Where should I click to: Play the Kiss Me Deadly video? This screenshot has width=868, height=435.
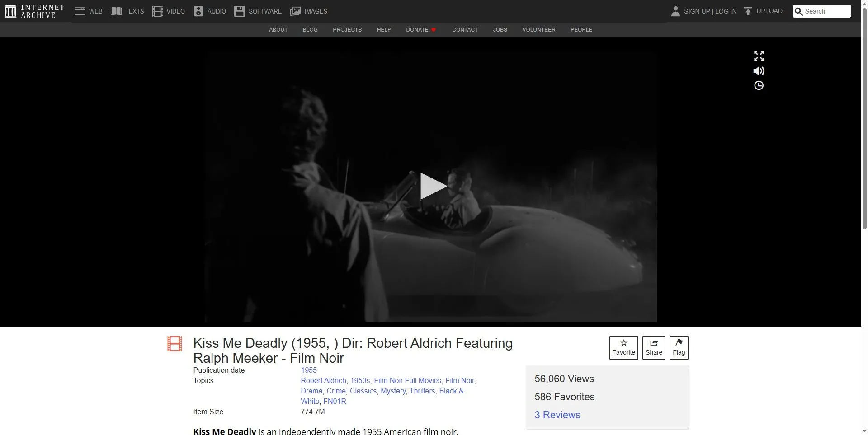[x=433, y=186]
